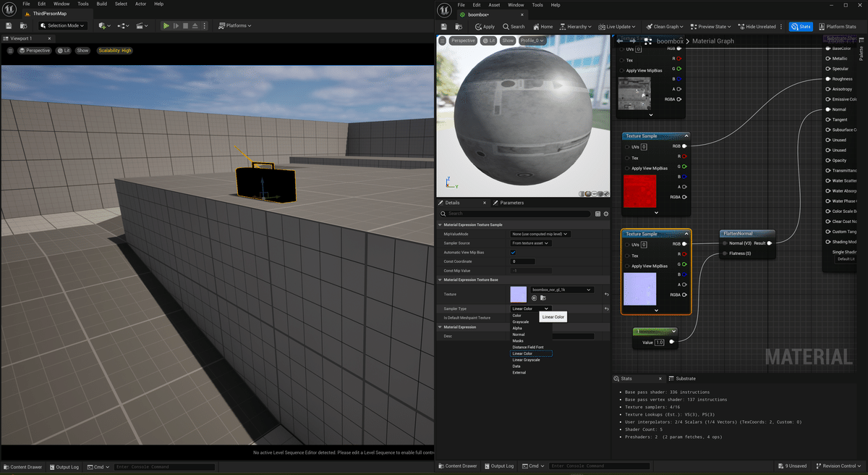Viewport: 868px width, 475px height.
Task: Open the add actor menu icon
Action: (104, 26)
